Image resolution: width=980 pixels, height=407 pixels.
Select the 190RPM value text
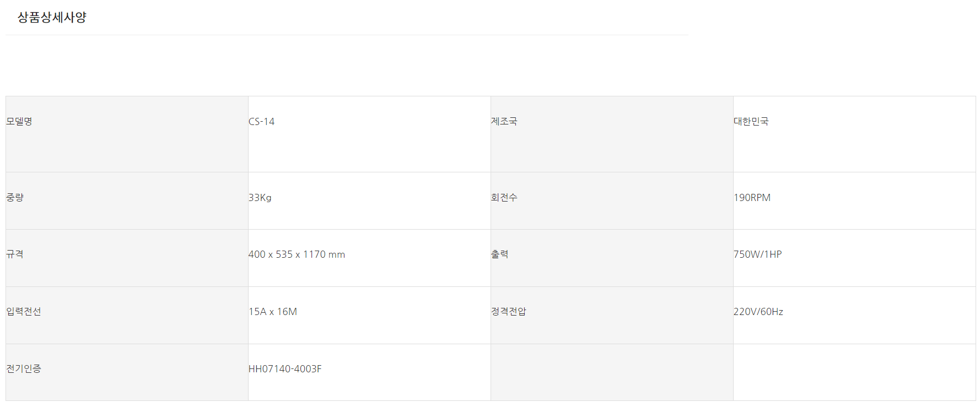[x=752, y=198]
